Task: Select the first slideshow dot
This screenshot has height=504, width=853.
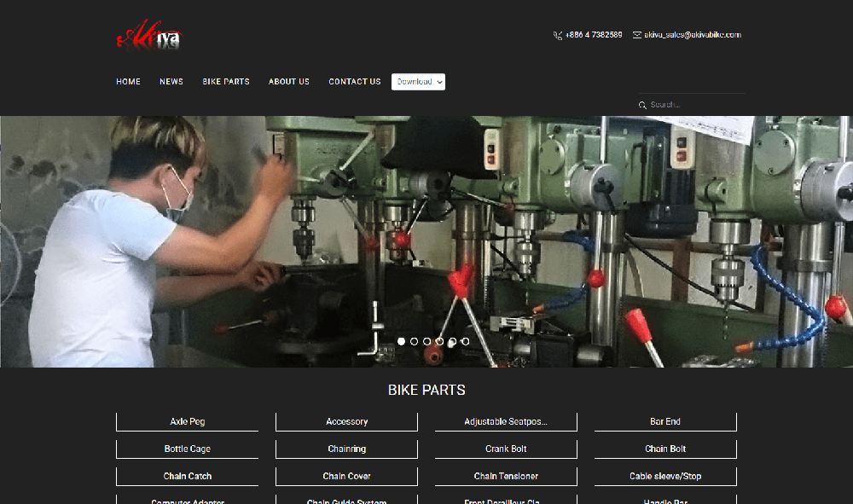Action: pos(402,341)
